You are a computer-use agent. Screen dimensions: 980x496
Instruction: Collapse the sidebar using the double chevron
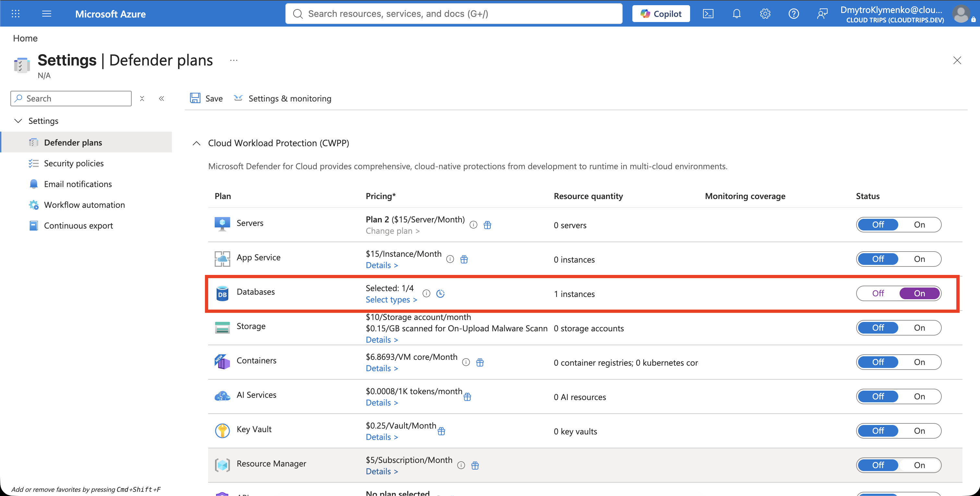161,99
